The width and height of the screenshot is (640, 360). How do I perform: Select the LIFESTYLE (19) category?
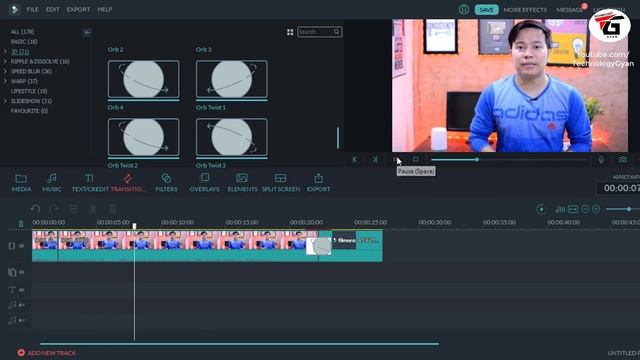click(29, 91)
